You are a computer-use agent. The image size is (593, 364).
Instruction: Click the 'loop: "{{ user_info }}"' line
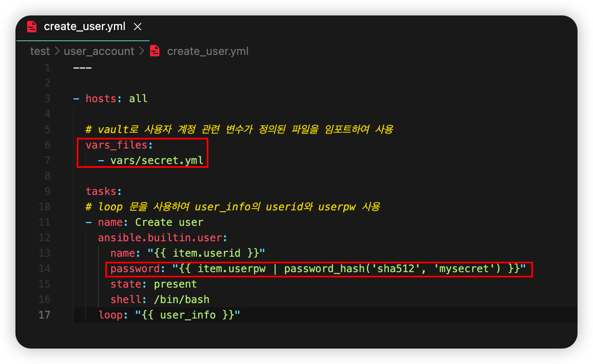[169, 315]
